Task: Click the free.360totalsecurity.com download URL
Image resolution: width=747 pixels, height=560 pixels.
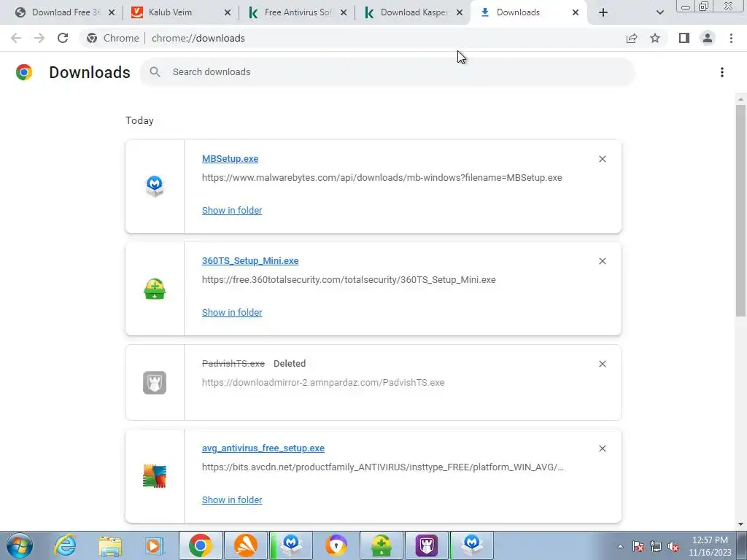Action: coord(349,279)
